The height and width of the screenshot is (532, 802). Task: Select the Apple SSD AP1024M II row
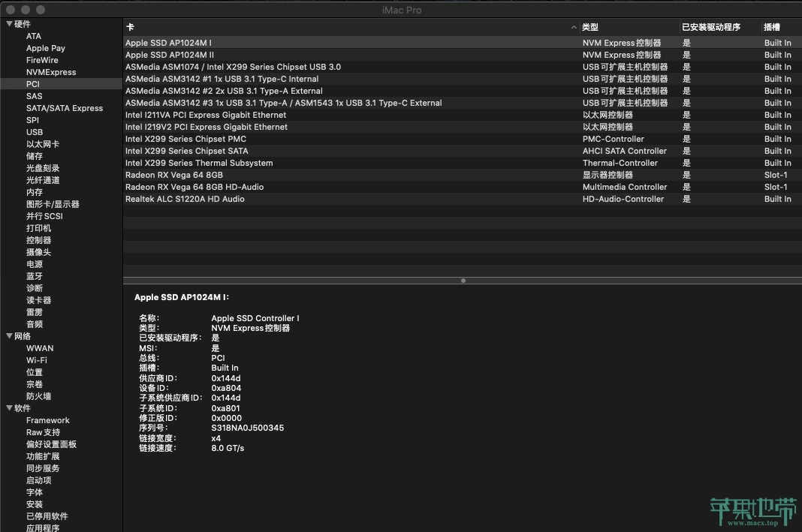click(x=463, y=56)
